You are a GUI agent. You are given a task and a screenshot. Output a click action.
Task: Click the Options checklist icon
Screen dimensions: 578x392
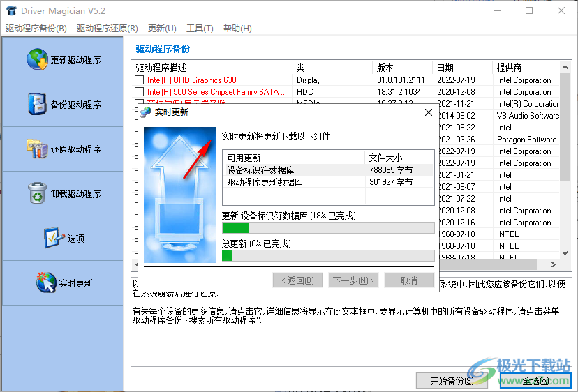coord(54,238)
